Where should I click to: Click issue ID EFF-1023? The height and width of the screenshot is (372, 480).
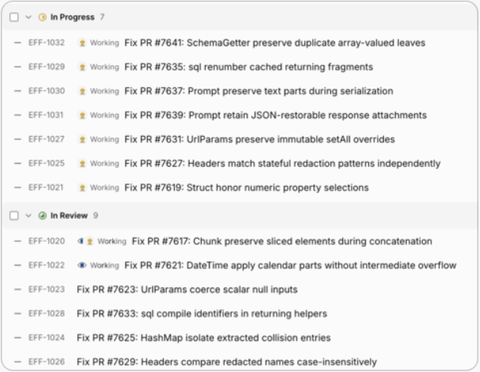[46, 289]
